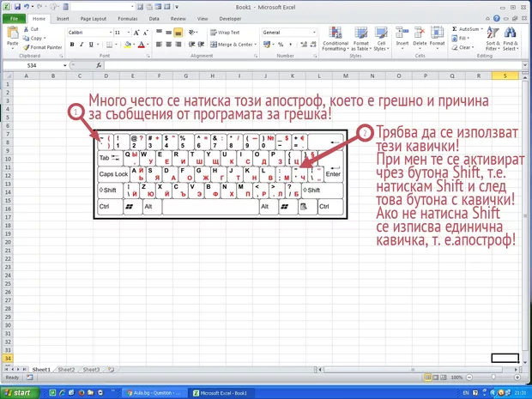
Task: Open the font size 11 dropdown
Action: [129, 33]
